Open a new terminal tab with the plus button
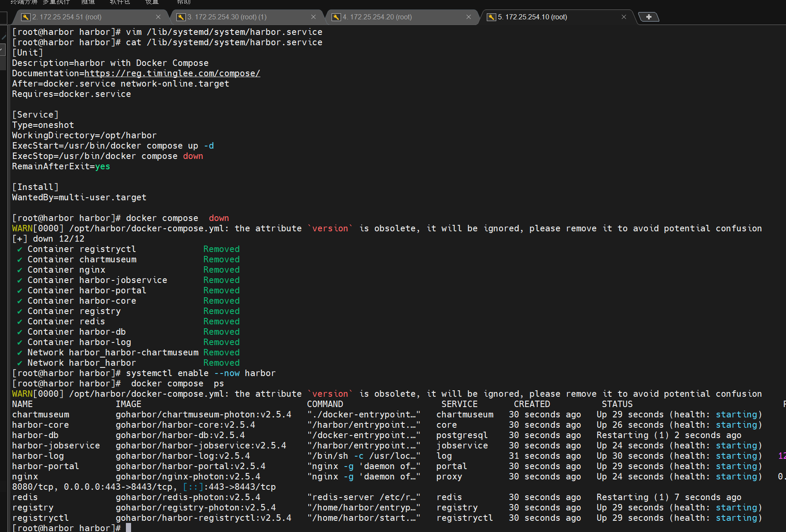 [x=649, y=17]
